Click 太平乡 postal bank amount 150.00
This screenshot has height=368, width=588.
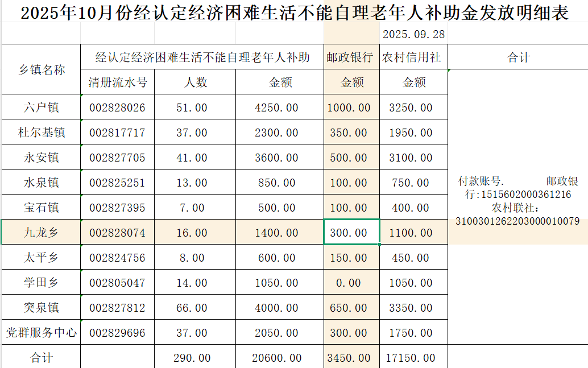point(351,258)
